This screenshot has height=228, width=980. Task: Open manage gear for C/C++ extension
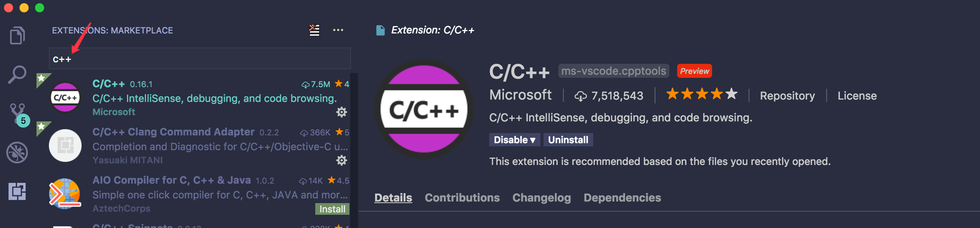(x=341, y=112)
